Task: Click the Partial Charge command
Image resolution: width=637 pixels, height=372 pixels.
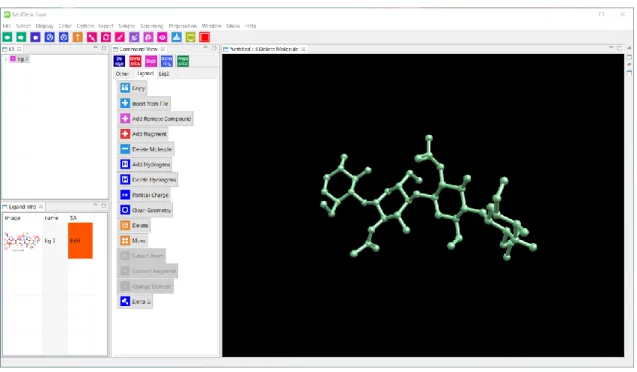Action: [x=144, y=195]
